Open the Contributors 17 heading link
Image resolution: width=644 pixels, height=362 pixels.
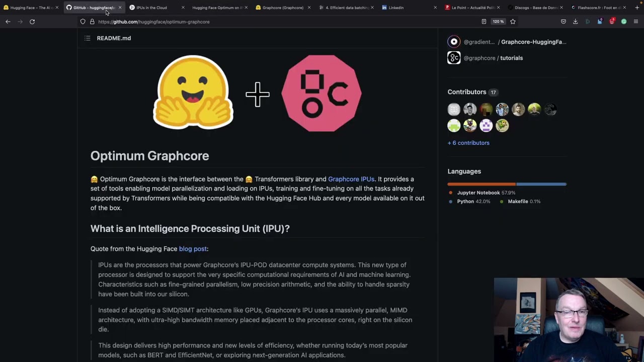(472, 92)
